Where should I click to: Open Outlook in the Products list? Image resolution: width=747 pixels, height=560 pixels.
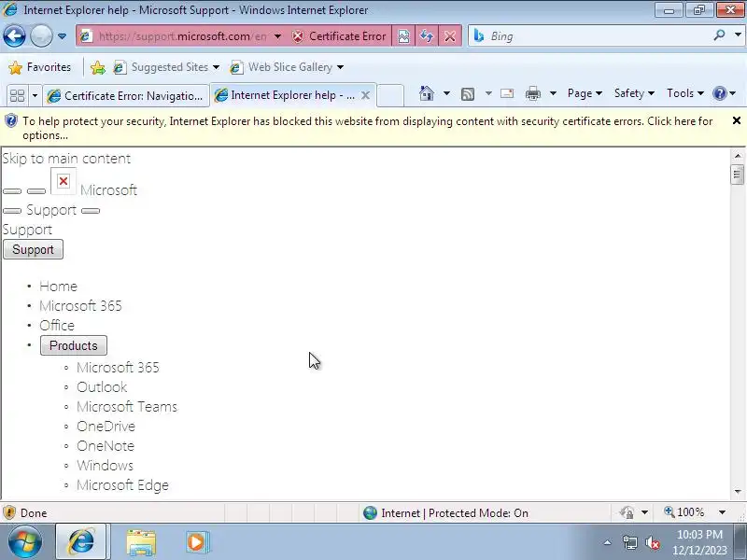point(102,387)
